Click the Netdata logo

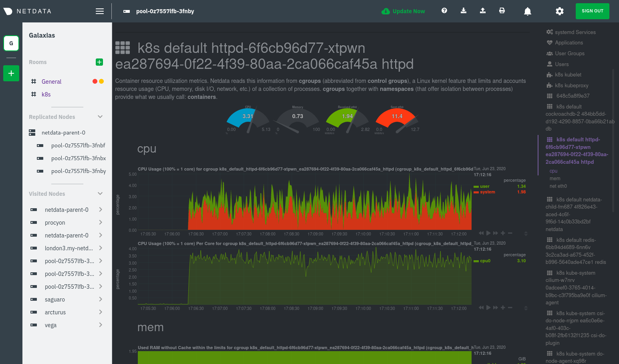[28, 11]
